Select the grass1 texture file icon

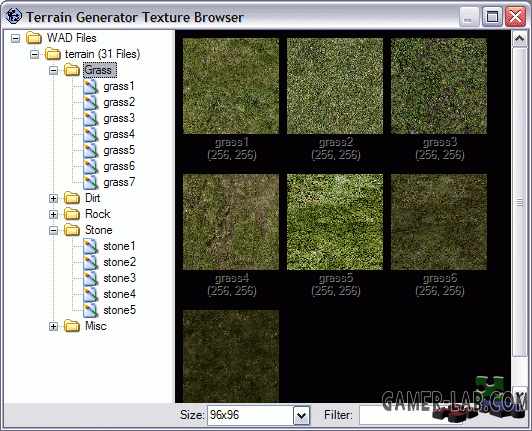click(91, 86)
